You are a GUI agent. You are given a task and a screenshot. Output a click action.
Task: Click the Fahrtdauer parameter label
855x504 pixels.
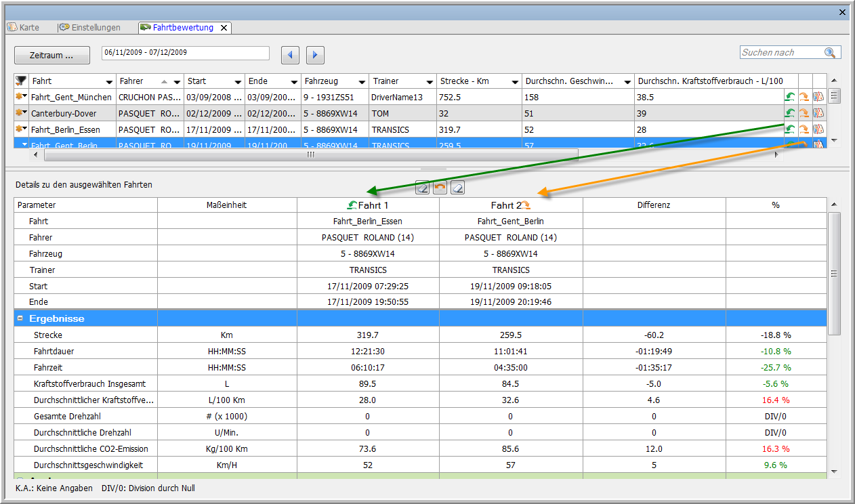pos(53,351)
